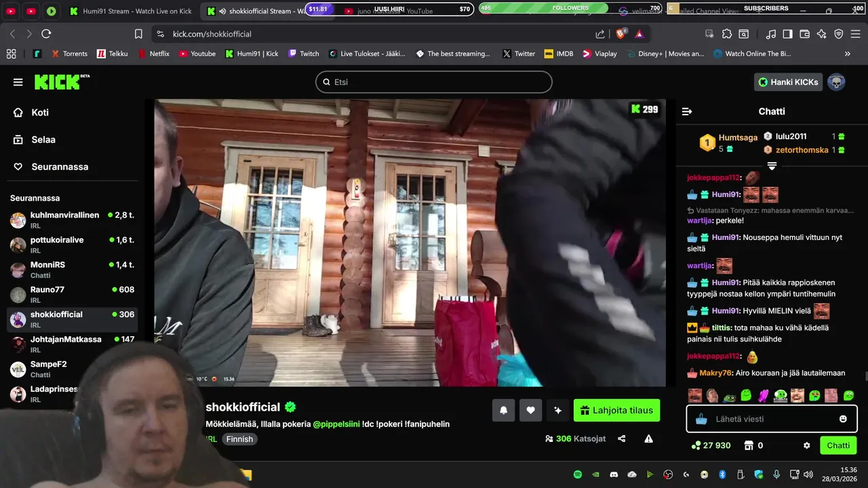The width and height of the screenshot is (868, 488).
Task: Click zetorthomska in the gift leaderboard
Action: tap(802, 150)
